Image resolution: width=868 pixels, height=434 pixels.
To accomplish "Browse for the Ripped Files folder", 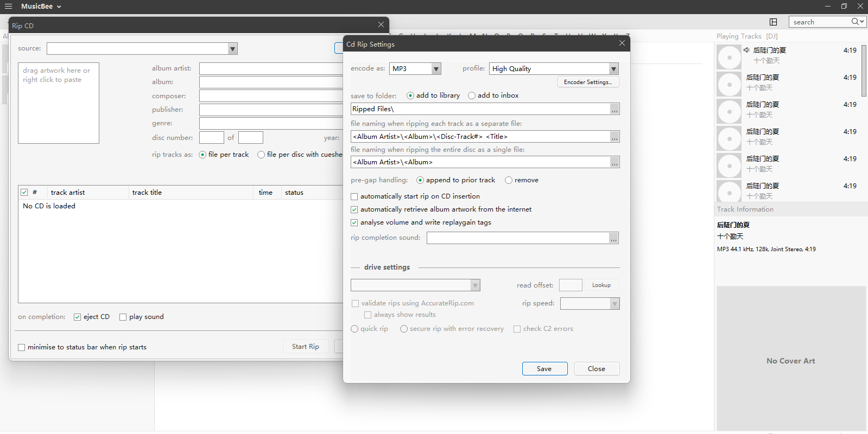I will (614, 110).
